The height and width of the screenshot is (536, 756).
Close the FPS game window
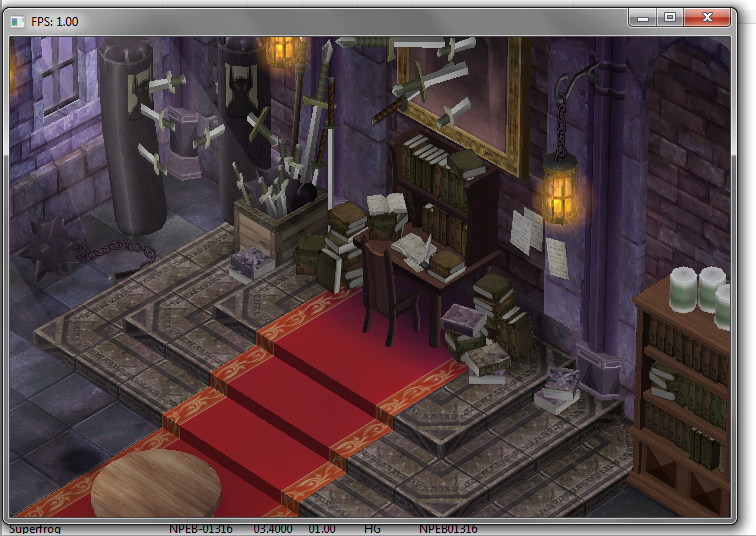[709, 17]
